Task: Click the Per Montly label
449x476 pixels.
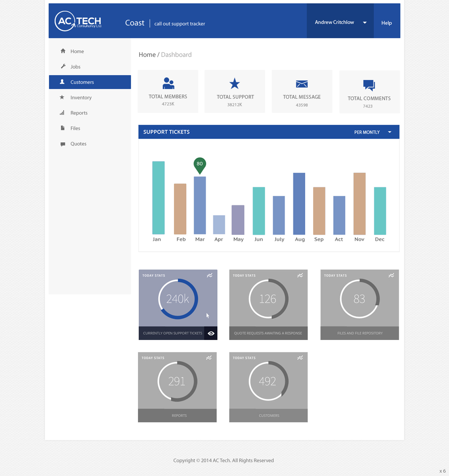Action: point(367,132)
